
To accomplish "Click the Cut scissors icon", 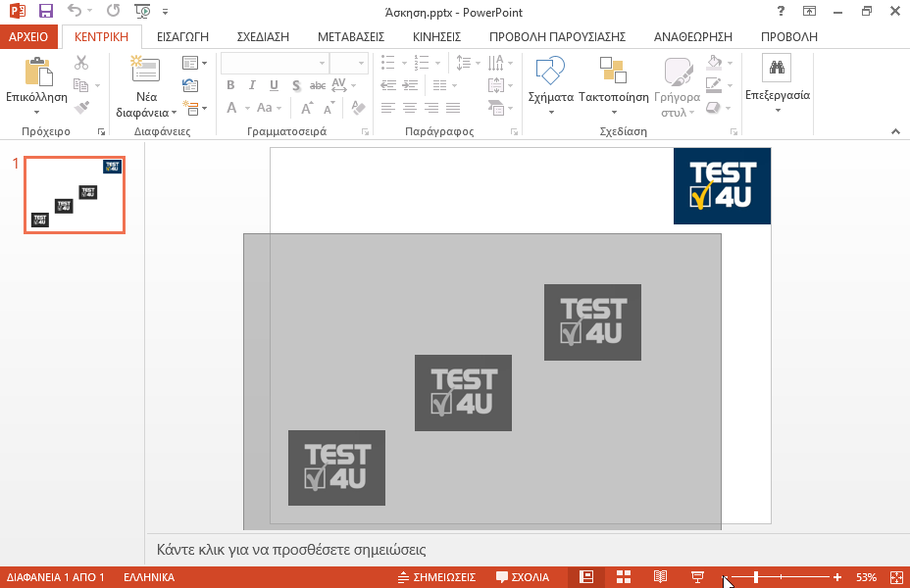I will coord(81,63).
